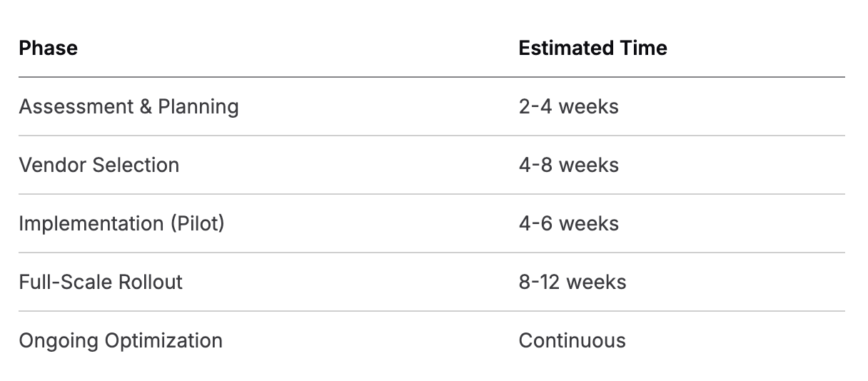Image resolution: width=868 pixels, height=381 pixels.
Task: Click the word "Optimization" in the last row
Action: (163, 341)
